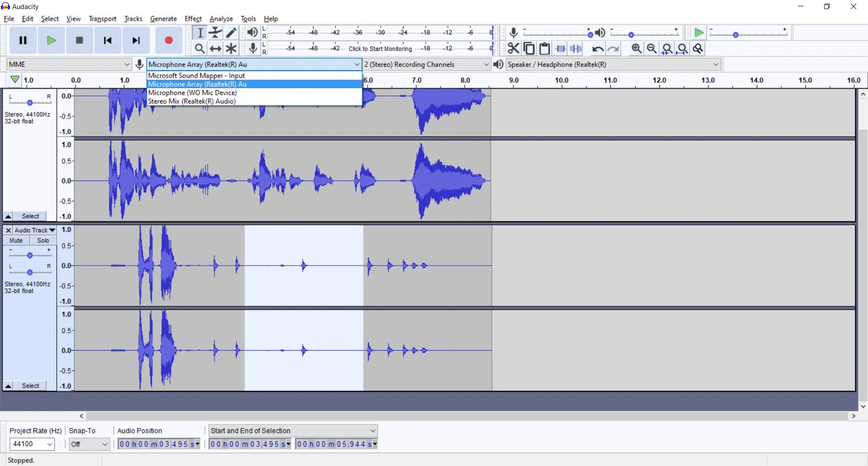Open the MME audio host dropdown
The width and height of the screenshot is (868, 466).
[x=69, y=64]
